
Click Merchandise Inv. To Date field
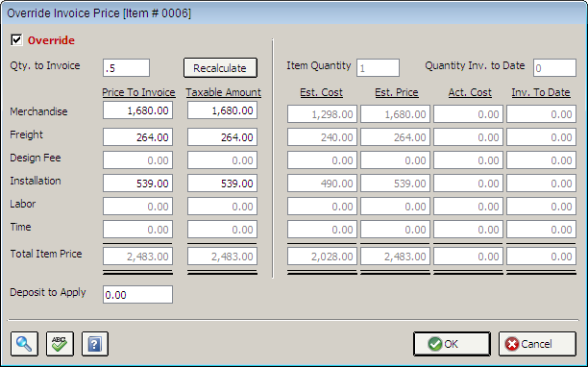click(x=542, y=114)
